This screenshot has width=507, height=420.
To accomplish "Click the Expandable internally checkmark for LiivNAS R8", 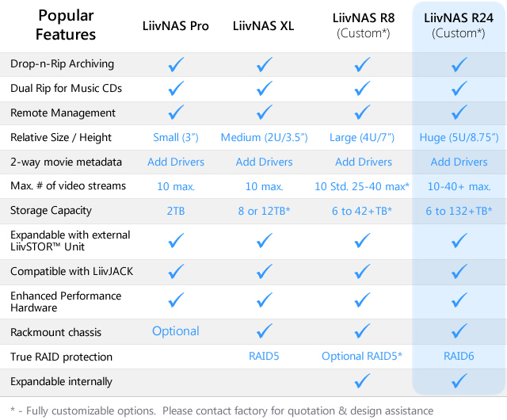I will click(364, 382).
